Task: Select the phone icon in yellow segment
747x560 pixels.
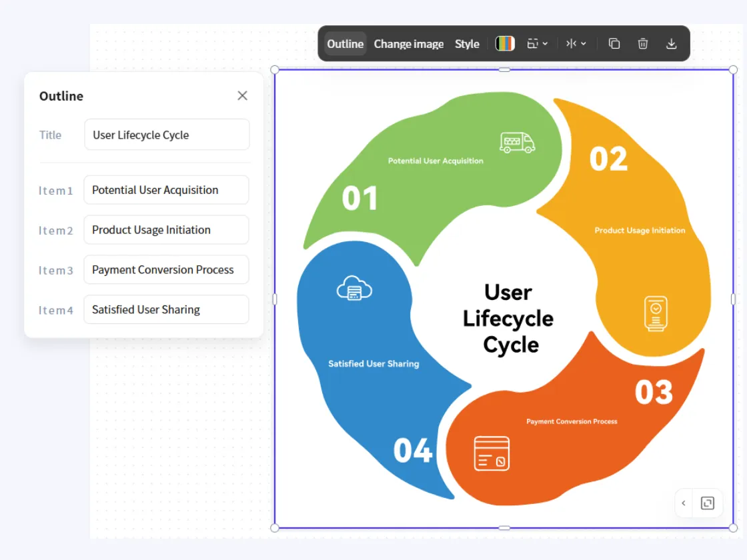Action: (x=656, y=313)
